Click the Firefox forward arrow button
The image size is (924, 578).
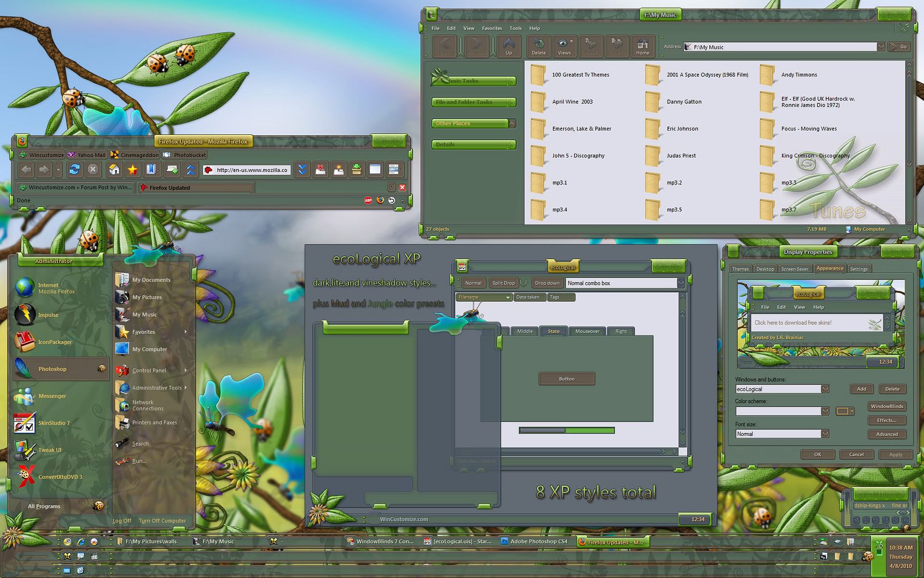coord(44,170)
